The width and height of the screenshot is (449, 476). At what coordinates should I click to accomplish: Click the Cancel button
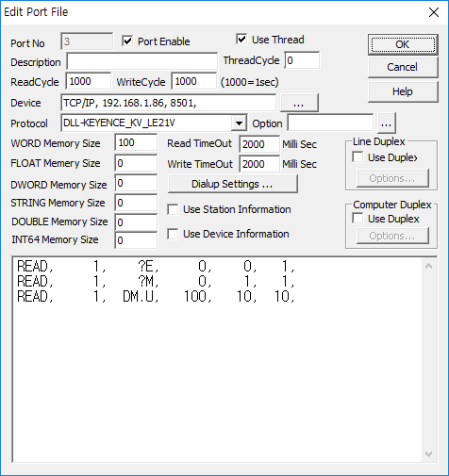[x=403, y=67]
